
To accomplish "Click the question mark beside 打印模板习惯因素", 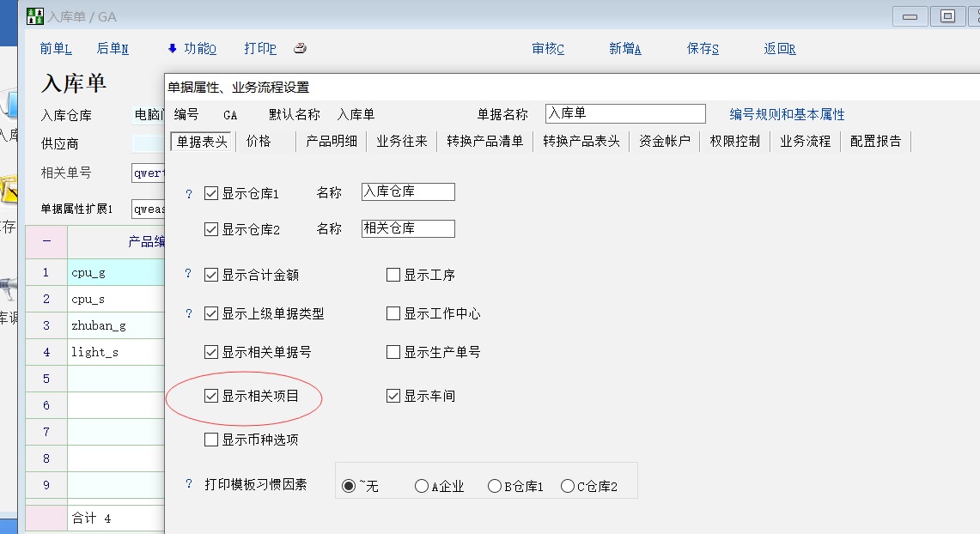I will [189, 484].
